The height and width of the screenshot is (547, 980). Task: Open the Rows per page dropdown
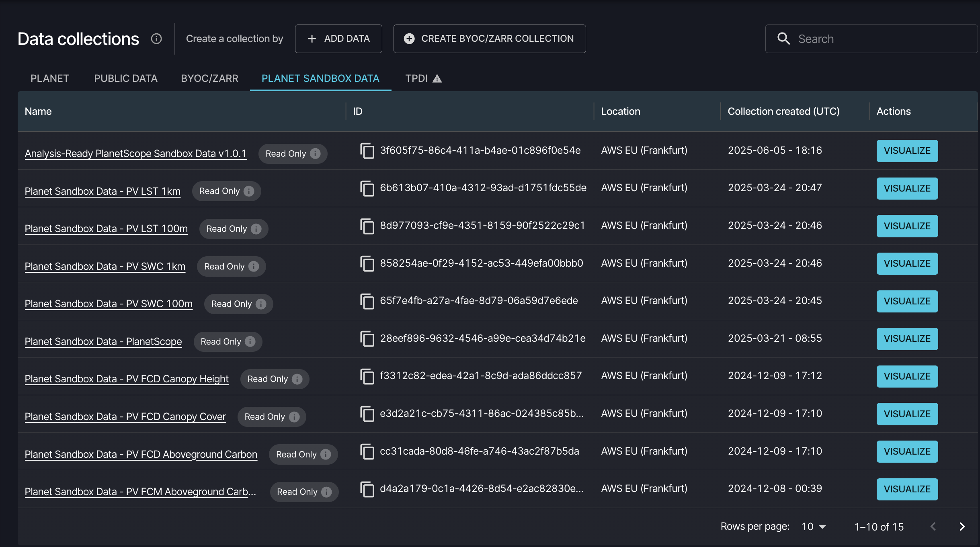click(814, 527)
